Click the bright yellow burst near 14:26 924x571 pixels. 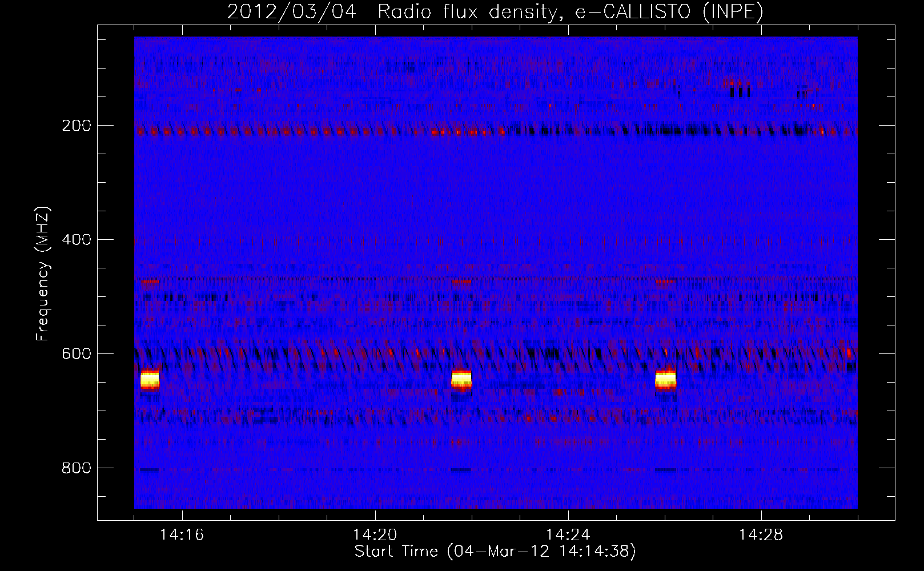point(666,380)
